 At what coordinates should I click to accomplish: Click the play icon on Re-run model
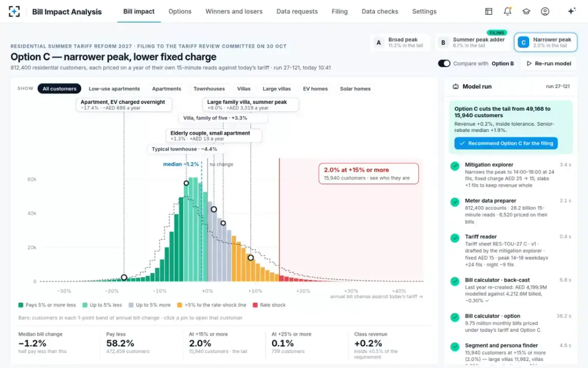(529, 63)
